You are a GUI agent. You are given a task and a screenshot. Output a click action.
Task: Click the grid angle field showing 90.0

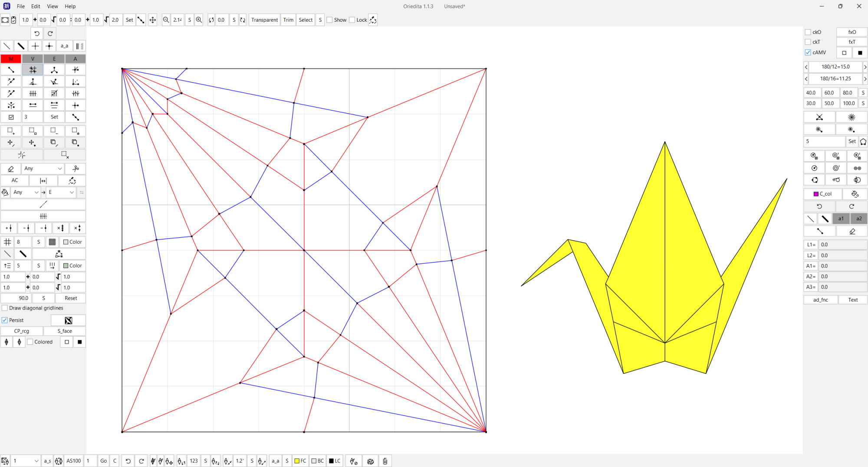coord(16,298)
